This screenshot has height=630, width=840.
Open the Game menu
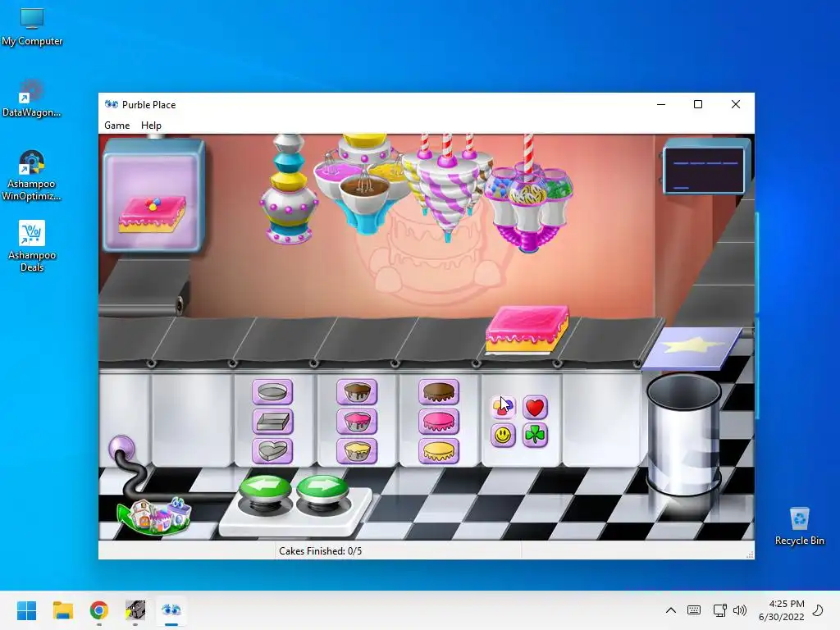pyautogui.click(x=116, y=126)
